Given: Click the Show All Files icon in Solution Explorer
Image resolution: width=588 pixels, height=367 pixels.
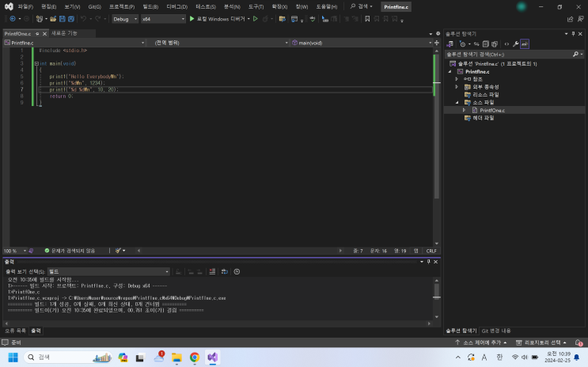Looking at the screenshot, I should (496, 44).
